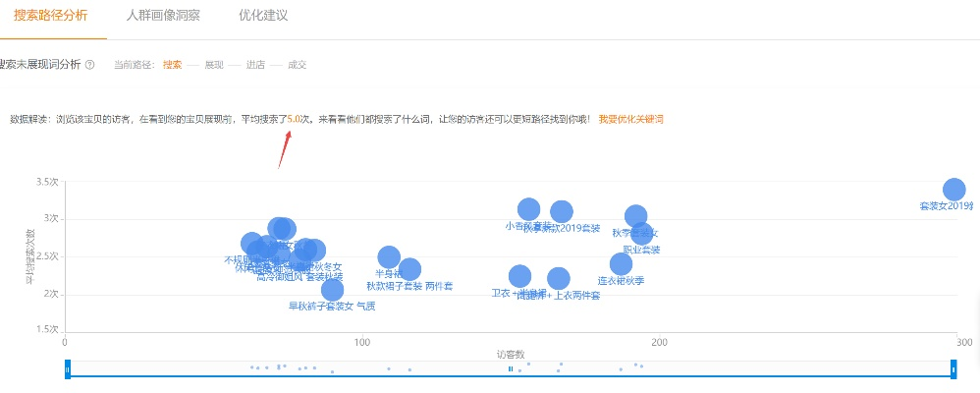
Task: Select the 搜索 path step
Action: pyautogui.click(x=173, y=65)
